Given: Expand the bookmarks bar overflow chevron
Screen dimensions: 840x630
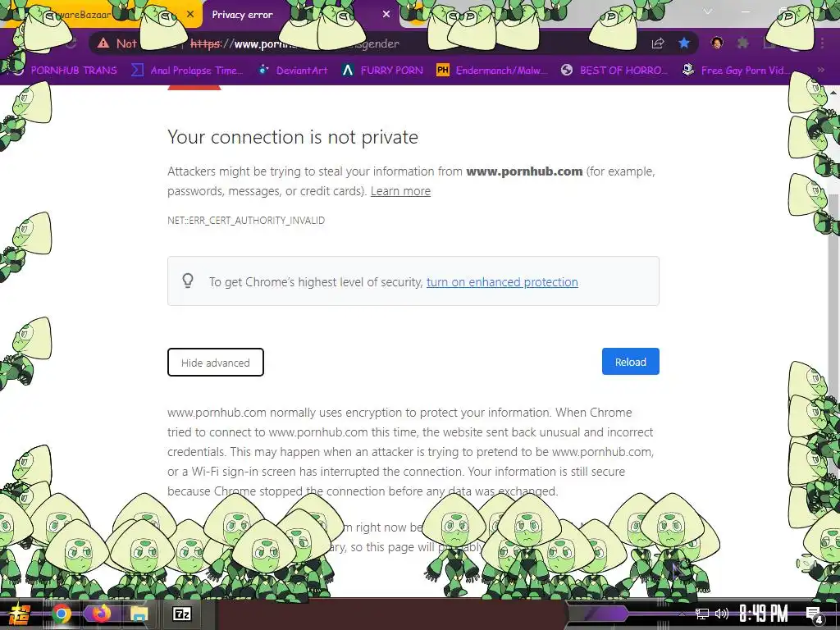Looking at the screenshot, I should click(x=820, y=70).
